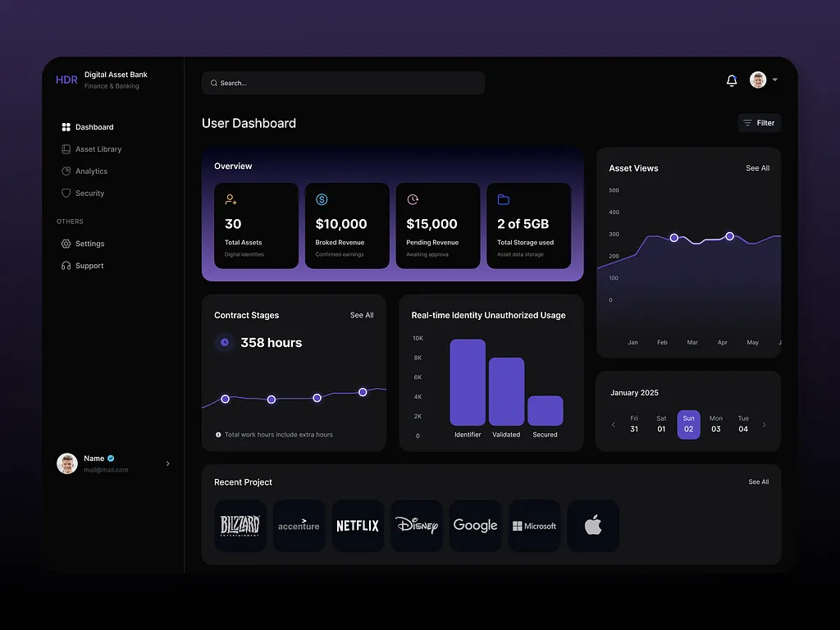Image resolution: width=840 pixels, height=630 pixels.
Task: Select Sun 02 in calendar
Action: pos(688,425)
